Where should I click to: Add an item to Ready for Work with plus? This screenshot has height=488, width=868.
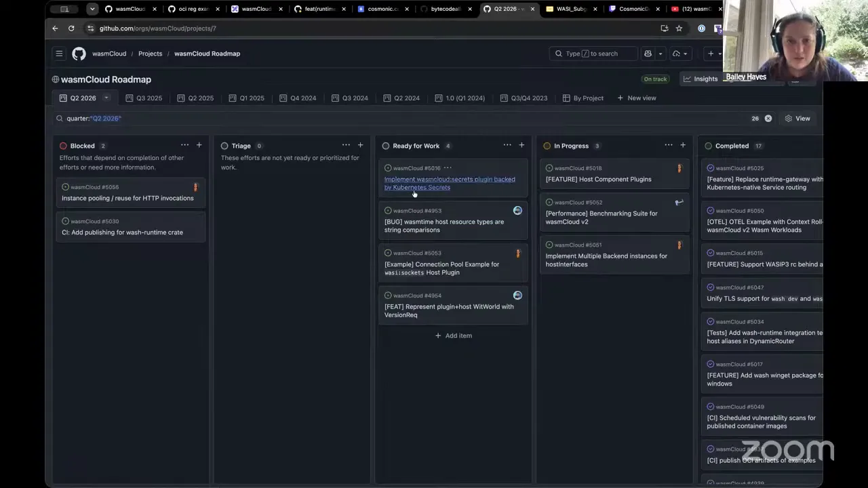(521, 145)
